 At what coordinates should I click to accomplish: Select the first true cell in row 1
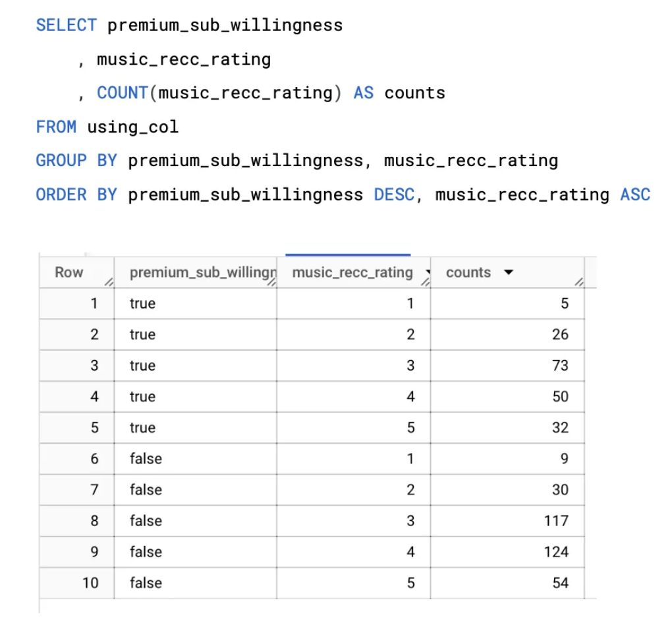click(x=143, y=304)
